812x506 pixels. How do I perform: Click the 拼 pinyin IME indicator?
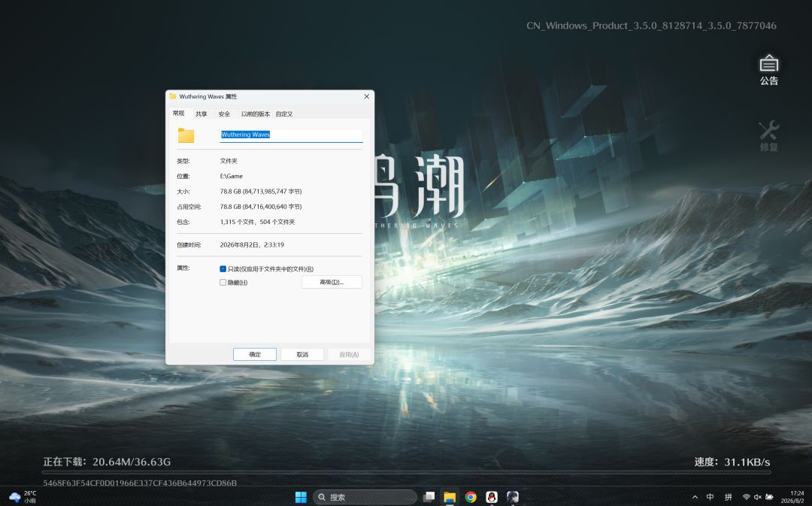click(728, 497)
